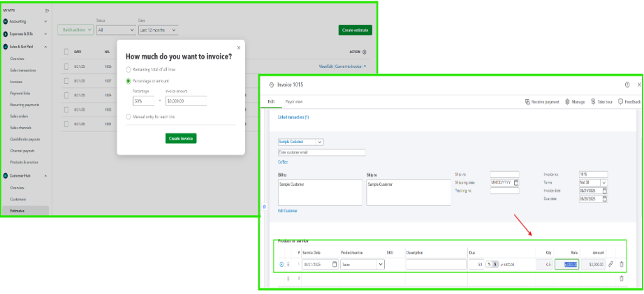The height and width of the screenshot is (294, 644).
Task: Open Products & services in sidebar
Action: point(24,162)
